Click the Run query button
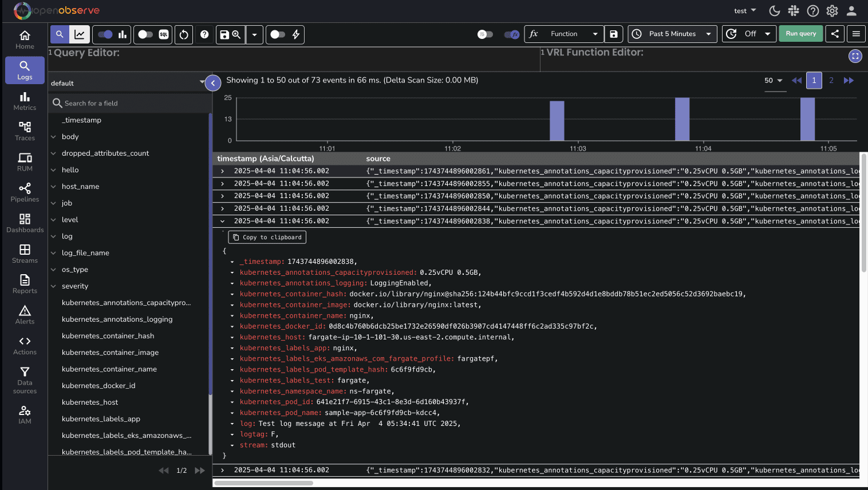The image size is (868, 490). [x=800, y=33]
